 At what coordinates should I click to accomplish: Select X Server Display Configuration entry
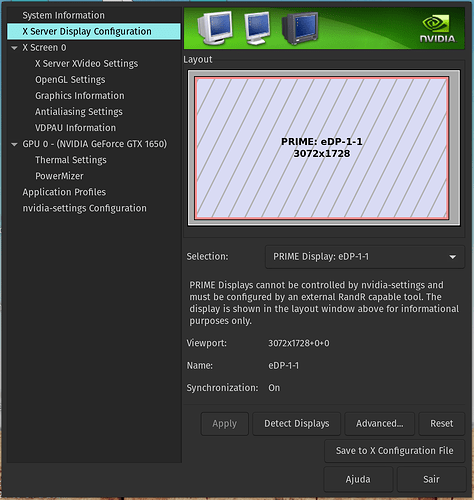94,31
